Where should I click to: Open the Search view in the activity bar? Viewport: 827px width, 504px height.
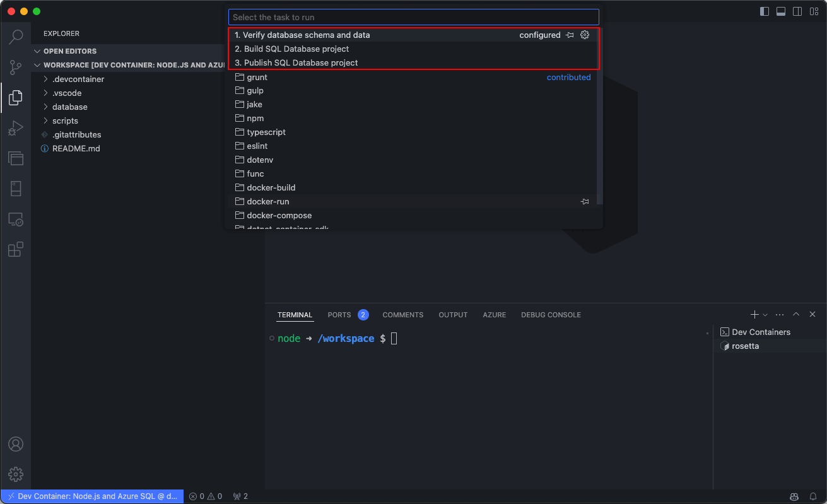(x=16, y=37)
